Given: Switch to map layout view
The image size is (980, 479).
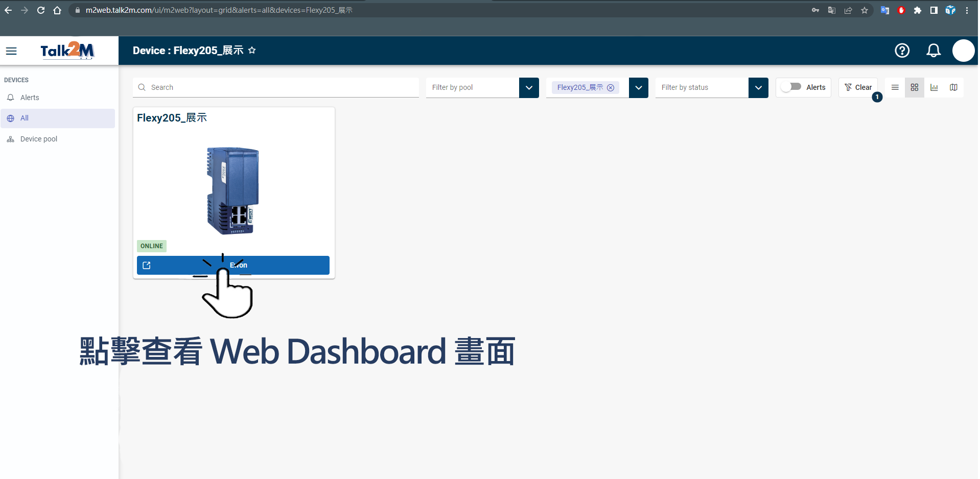Looking at the screenshot, I should [953, 87].
